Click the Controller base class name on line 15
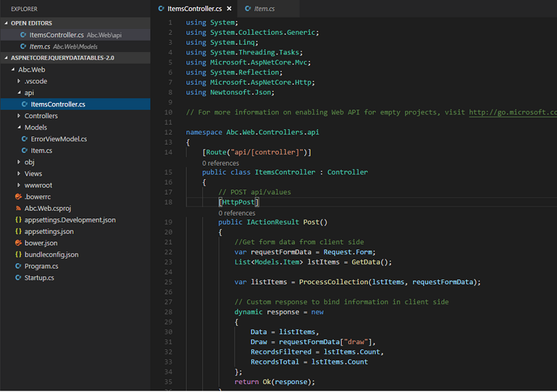This screenshot has height=392, width=557. pos(348,172)
